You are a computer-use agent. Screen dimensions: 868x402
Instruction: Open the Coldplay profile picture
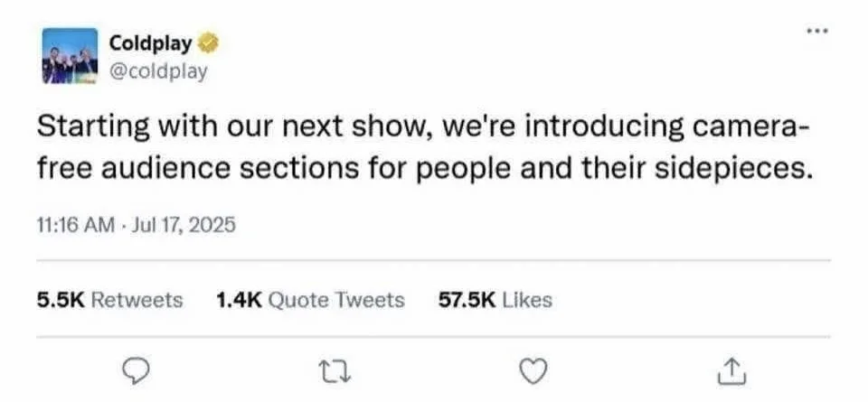[x=69, y=56]
